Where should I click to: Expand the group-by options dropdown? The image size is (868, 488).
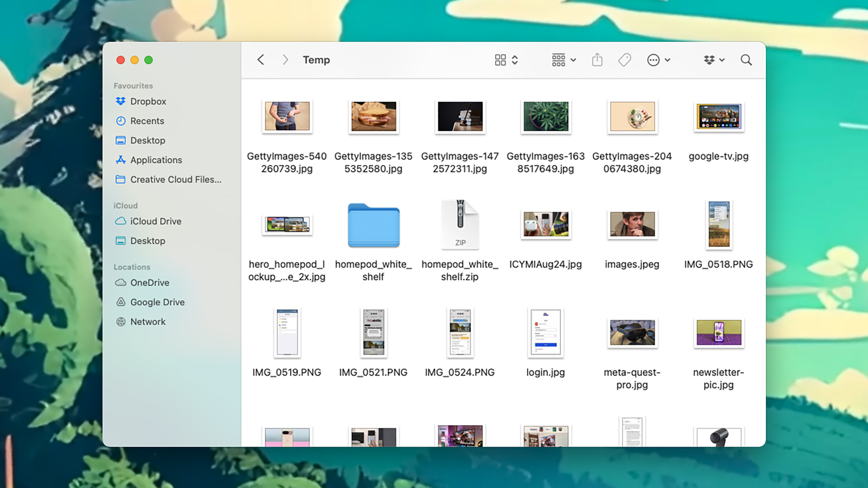[x=564, y=60]
